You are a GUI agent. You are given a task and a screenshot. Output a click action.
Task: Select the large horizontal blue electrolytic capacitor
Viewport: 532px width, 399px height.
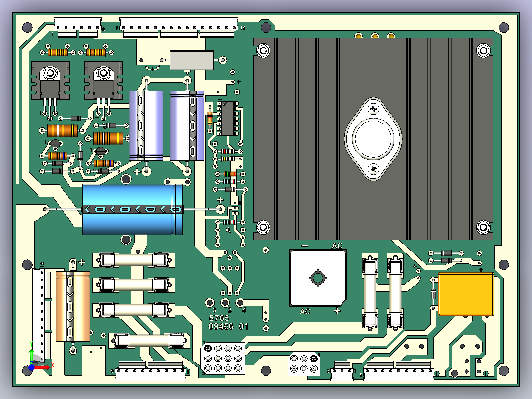133,209
